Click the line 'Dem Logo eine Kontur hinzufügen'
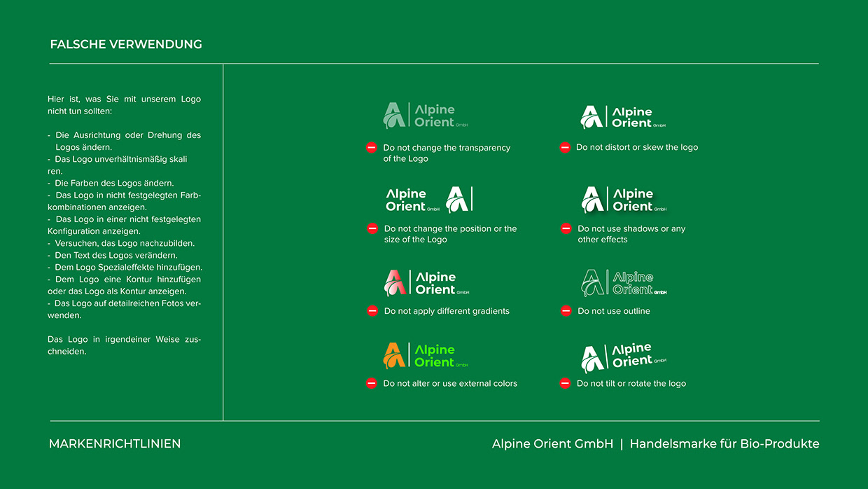This screenshot has height=489, width=868. (x=124, y=279)
